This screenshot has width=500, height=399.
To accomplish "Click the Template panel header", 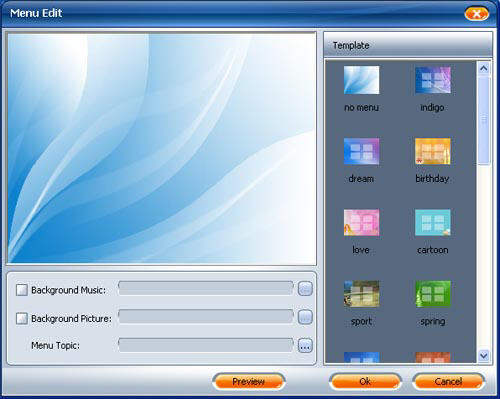I will click(x=408, y=45).
